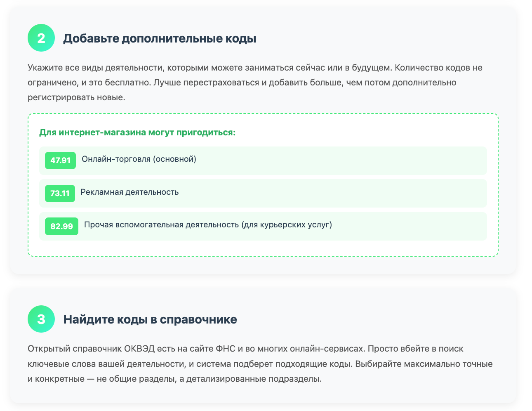Screen dimensions: 532x411
Task: Select the 82.99 code badge
Action: (x=61, y=226)
